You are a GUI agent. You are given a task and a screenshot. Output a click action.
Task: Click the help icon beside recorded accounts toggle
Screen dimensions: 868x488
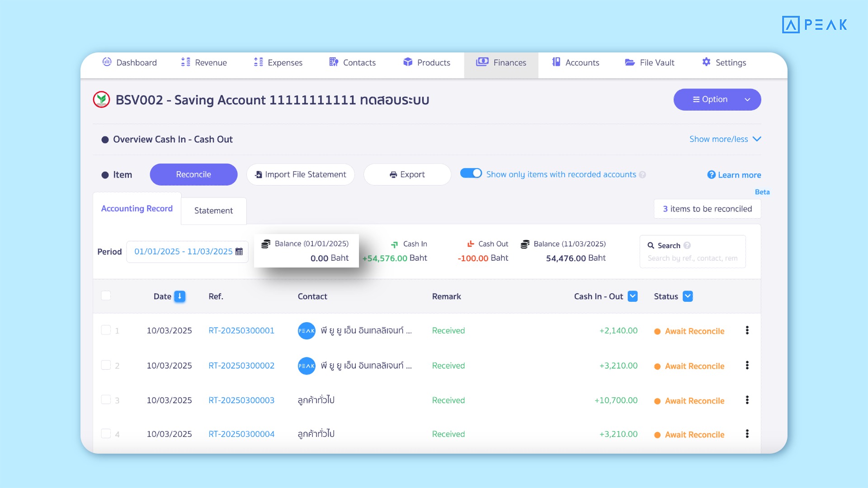pyautogui.click(x=642, y=175)
